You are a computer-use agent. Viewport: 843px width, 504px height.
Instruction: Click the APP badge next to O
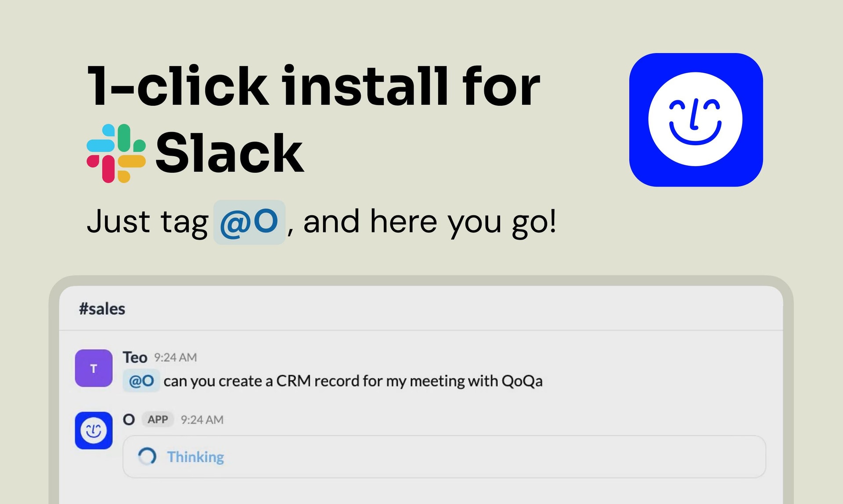(158, 419)
